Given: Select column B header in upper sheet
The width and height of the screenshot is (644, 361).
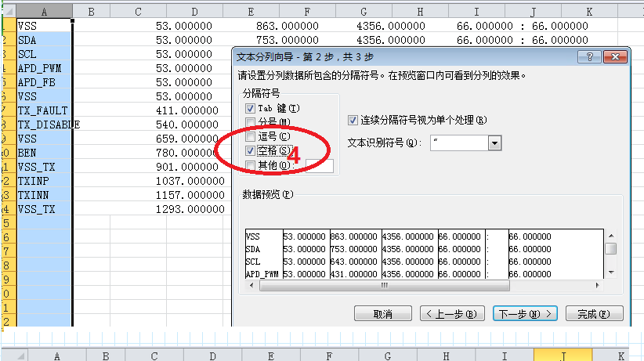Looking at the screenshot, I should click(x=91, y=12).
